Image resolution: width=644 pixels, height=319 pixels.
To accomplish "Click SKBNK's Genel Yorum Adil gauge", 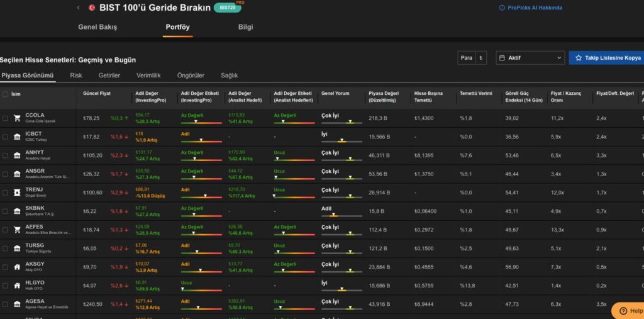I will (x=341, y=215).
